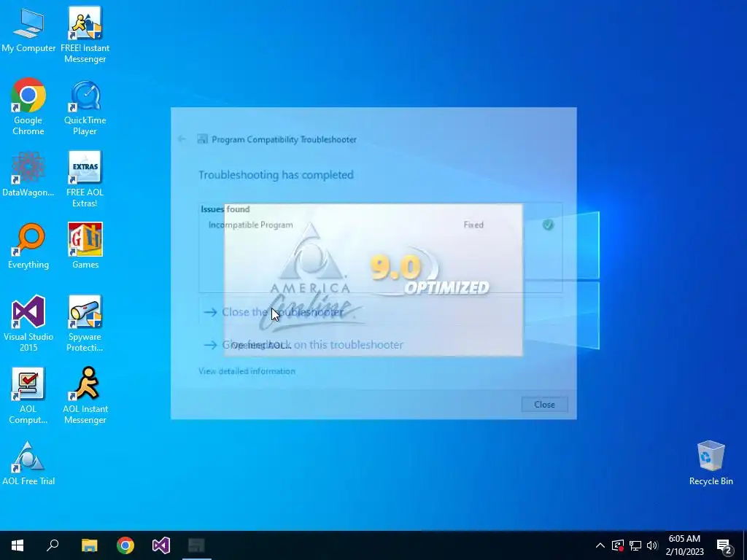The image size is (747, 560).
Task: Show hidden system tray icons
Action: (600, 545)
